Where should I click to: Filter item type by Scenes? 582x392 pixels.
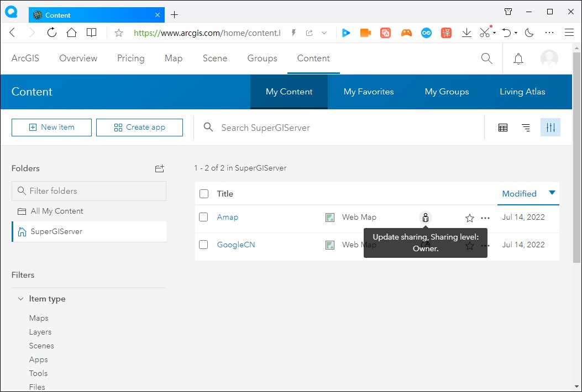tap(41, 346)
